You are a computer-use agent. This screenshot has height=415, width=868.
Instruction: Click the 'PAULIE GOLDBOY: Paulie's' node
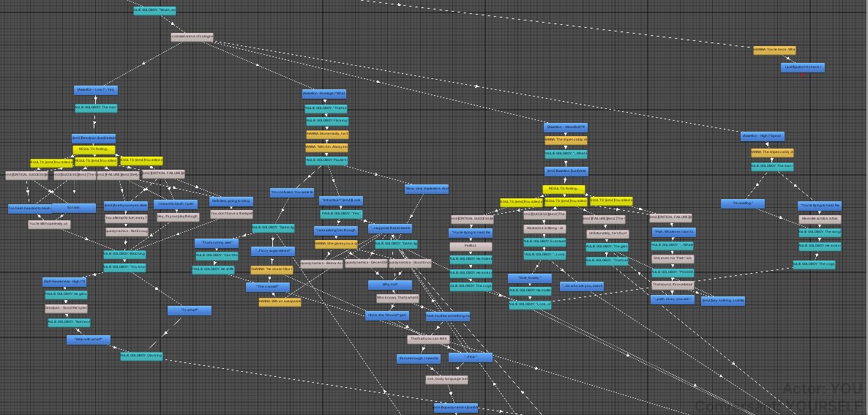(326, 161)
